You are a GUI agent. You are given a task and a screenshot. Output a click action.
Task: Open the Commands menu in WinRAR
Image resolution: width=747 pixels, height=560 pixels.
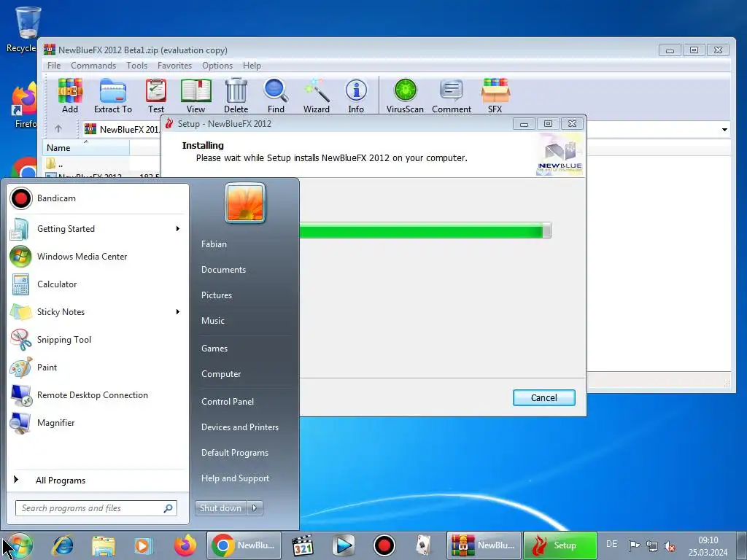tap(93, 65)
